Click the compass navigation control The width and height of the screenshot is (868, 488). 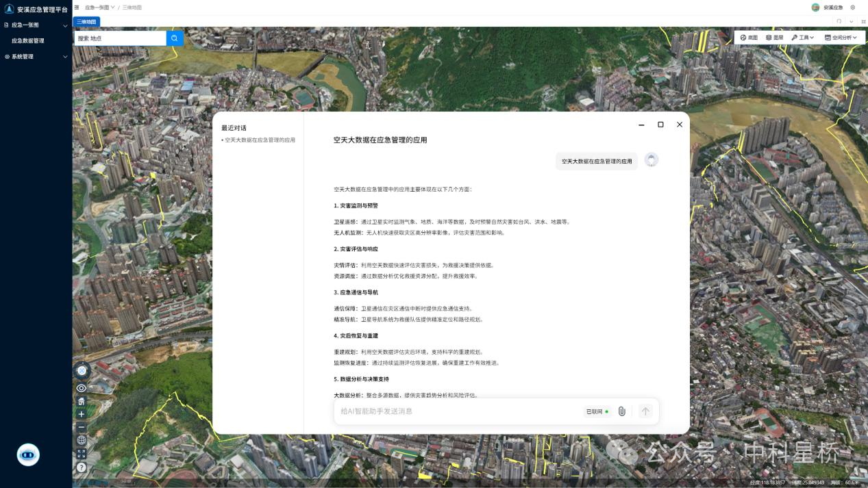click(82, 370)
